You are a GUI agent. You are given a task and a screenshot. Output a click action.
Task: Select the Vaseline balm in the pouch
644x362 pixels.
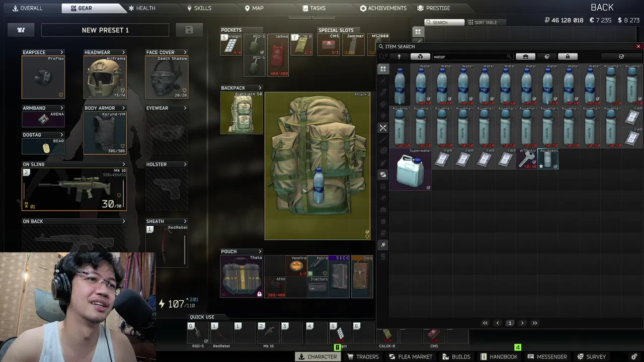click(296, 266)
